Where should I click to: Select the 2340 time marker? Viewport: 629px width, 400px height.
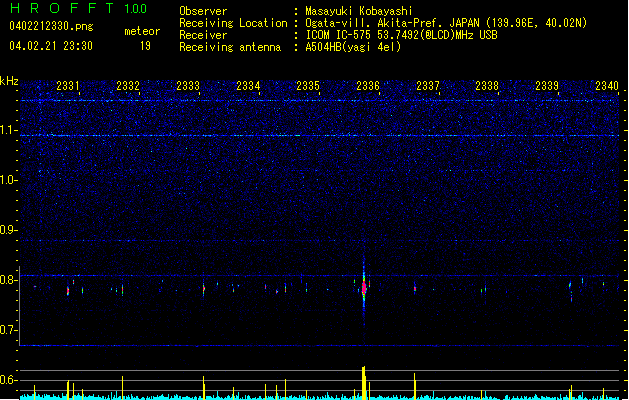pos(607,86)
